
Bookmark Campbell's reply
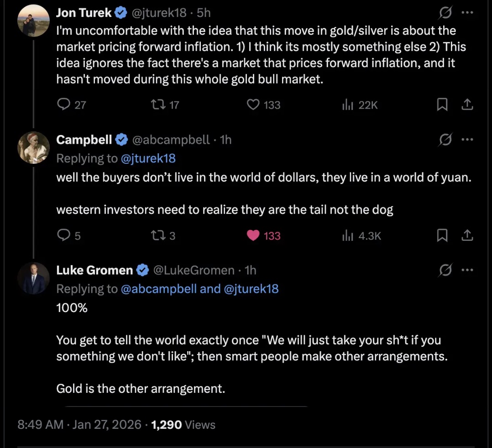442,235
